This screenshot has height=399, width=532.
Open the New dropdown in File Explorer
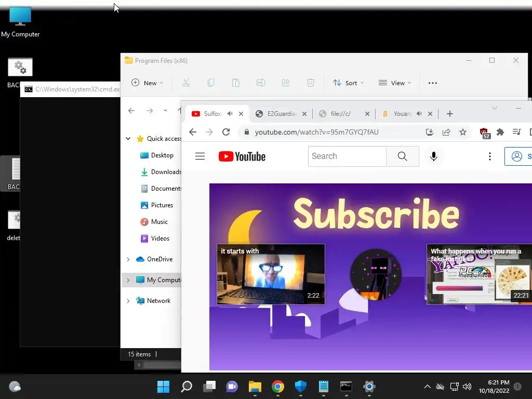pos(147,83)
